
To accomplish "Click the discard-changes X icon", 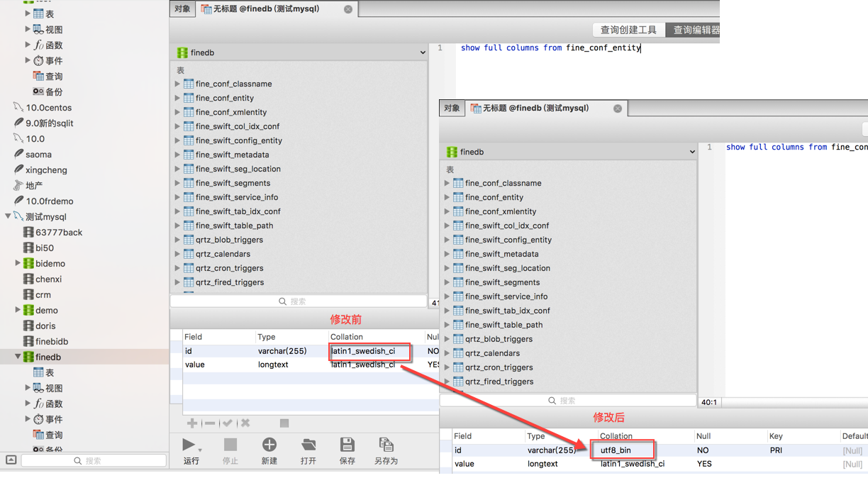I will tap(245, 423).
